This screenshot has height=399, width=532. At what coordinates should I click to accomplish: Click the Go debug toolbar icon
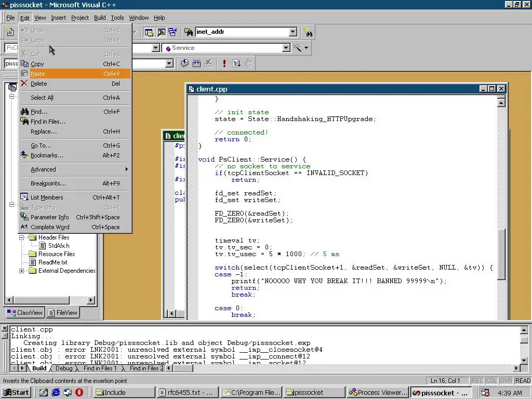tap(236, 63)
